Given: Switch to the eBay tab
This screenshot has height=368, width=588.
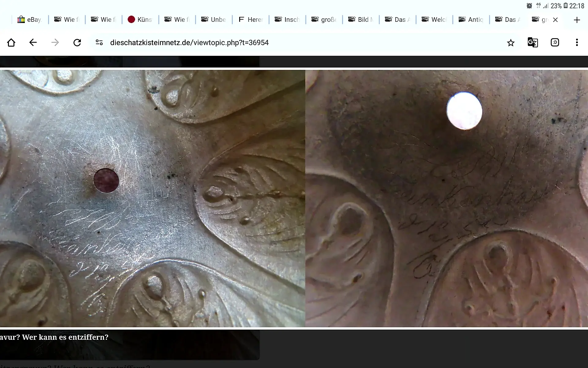Looking at the screenshot, I should (30, 20).
